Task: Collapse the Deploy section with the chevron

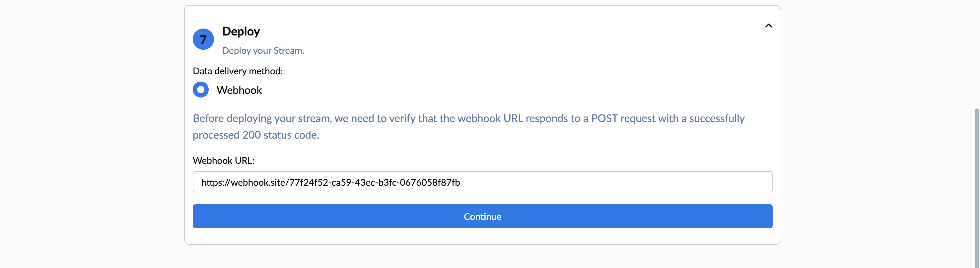Action: [x=768, y=26]
